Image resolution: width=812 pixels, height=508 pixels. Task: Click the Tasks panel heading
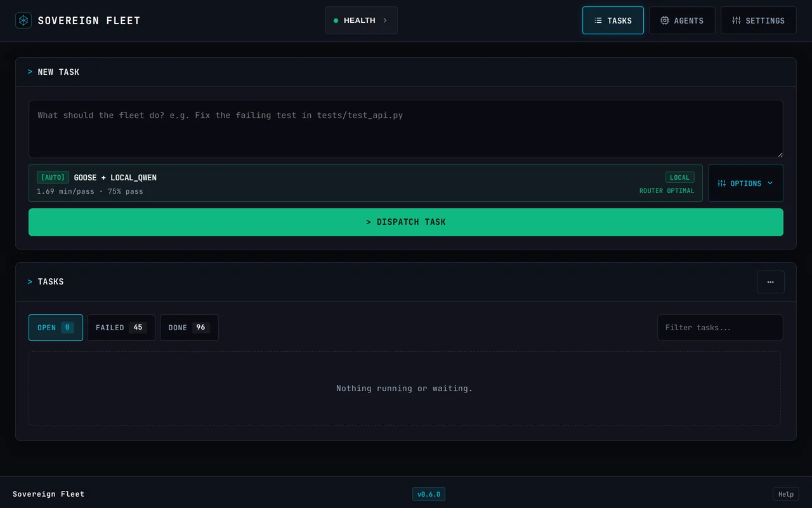pyautogui.click(x=51, y=282)
